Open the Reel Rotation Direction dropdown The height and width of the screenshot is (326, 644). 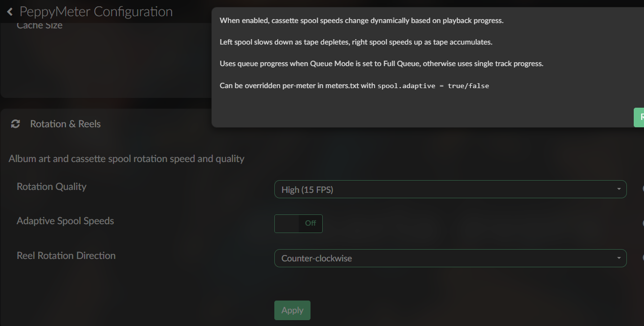450,258
